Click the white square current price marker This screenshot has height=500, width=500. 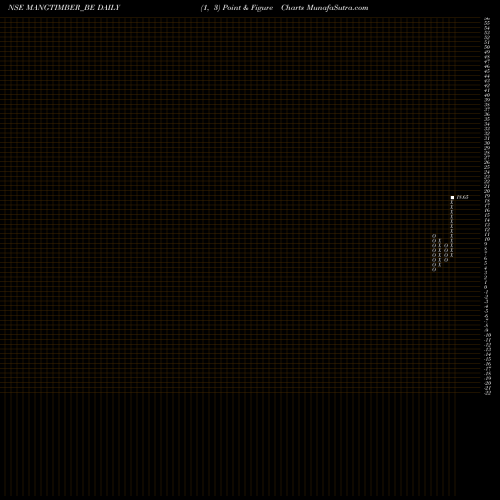pyautogui.click(x=452, y=197)
